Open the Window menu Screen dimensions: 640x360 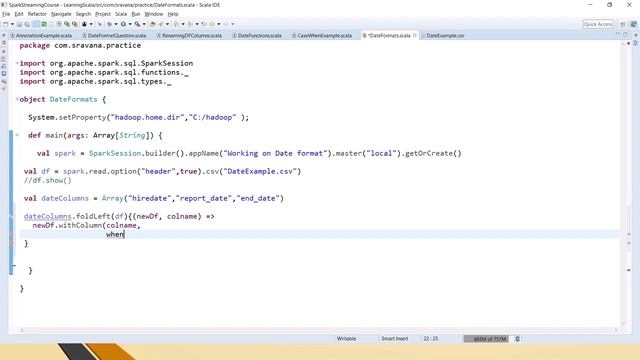pos(153,14)
